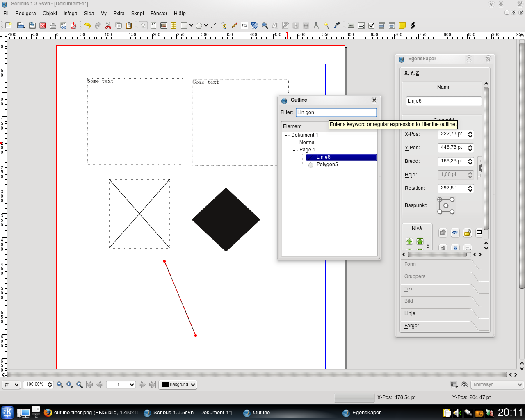Viewport: 525px width, 420px height.
Task: Select the Insert Table tool
Action: coord(173,25)
